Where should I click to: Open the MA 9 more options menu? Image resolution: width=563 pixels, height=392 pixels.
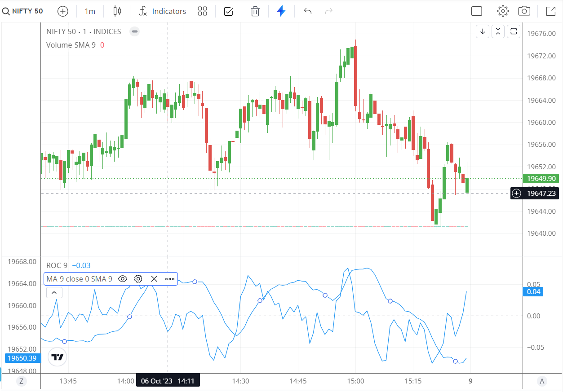pos(170,279)
